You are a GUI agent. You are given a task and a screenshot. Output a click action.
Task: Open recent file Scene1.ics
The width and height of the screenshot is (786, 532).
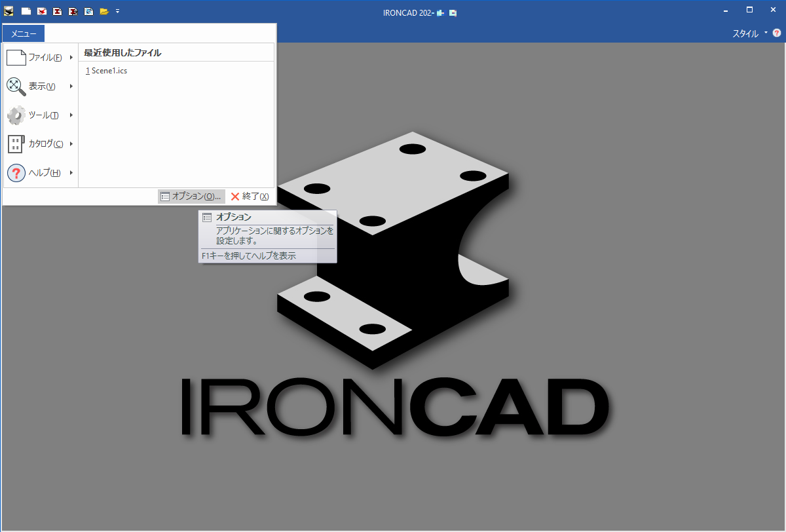point(106,71)
